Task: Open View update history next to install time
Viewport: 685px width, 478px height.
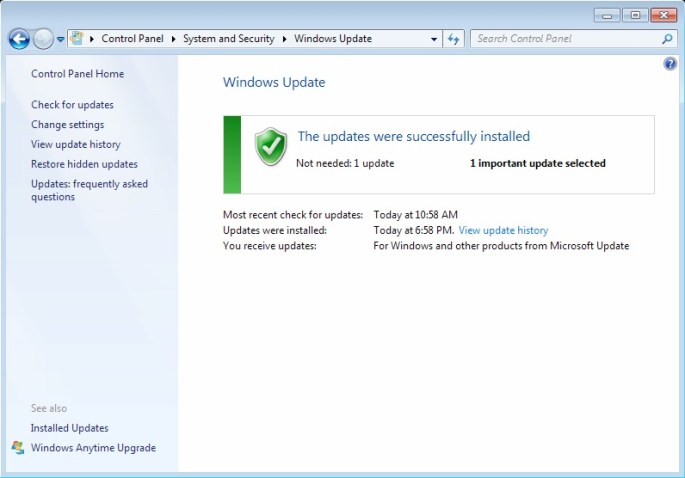Action: click(503, 230)
